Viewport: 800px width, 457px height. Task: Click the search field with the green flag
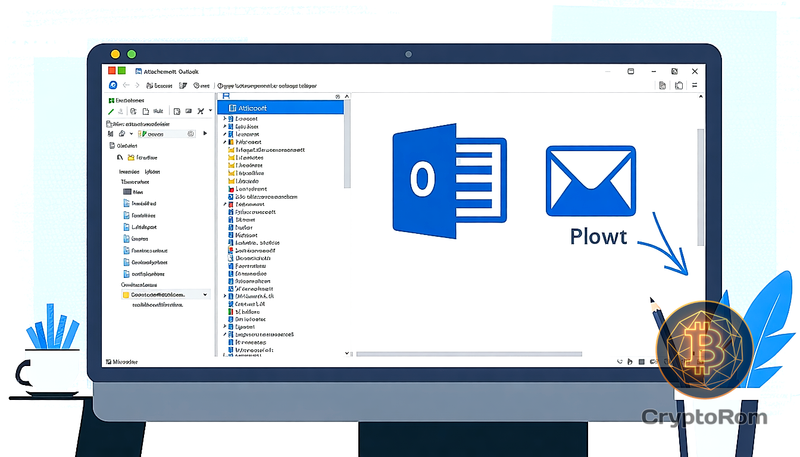coord(167,134)
